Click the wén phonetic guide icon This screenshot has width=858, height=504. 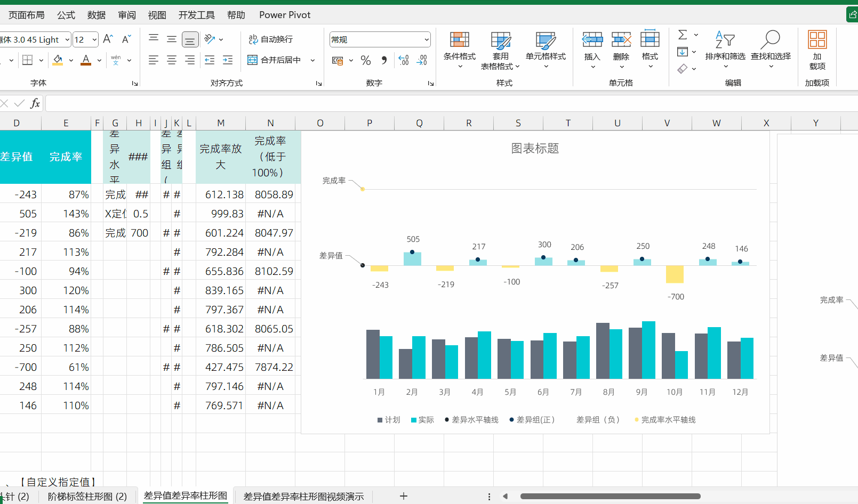click(x=116, y=60)
